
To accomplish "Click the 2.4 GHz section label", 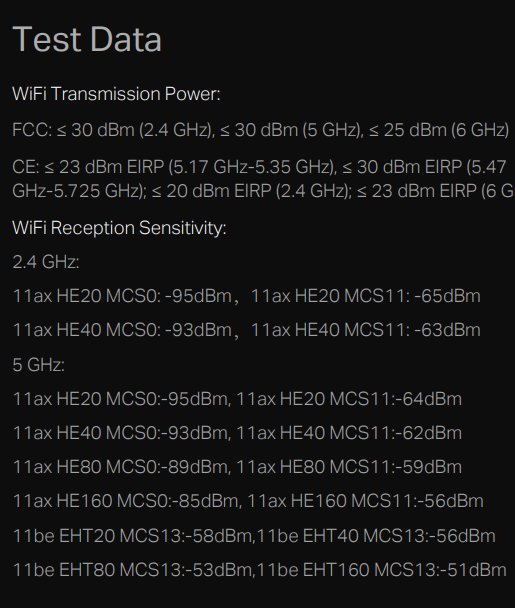I will click(x=46, y=262).
